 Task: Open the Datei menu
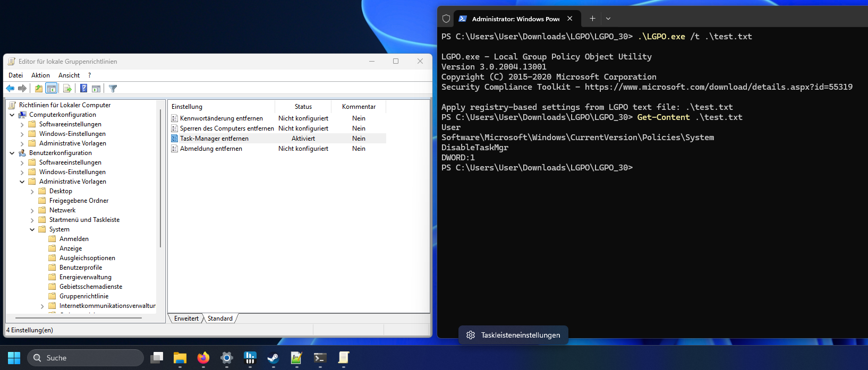(x=15, y=75)
